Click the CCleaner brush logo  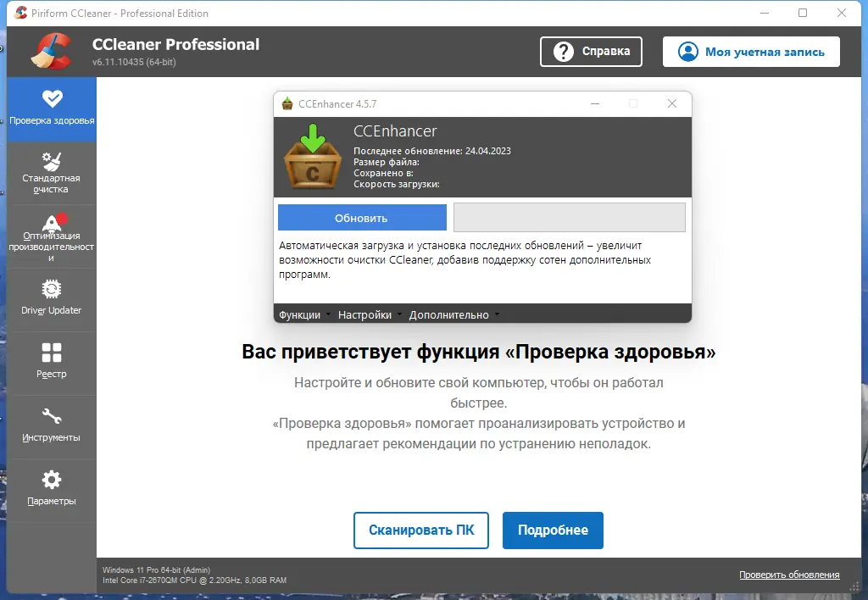pos(49,51)
